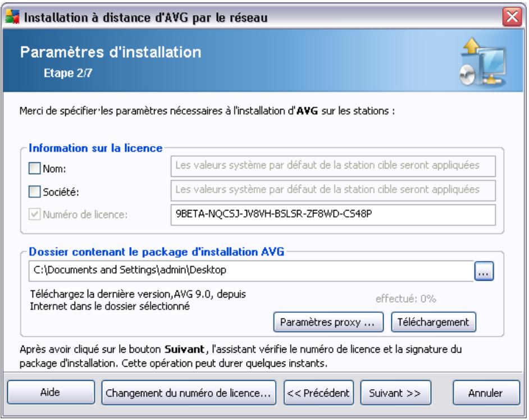Click the installation package folder path field
The width and height of the screenshot is (529, 420).
tap(252, 271)
